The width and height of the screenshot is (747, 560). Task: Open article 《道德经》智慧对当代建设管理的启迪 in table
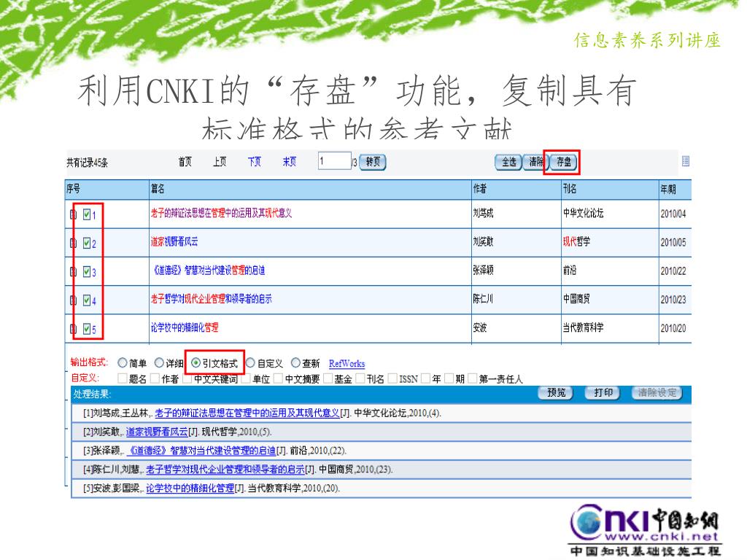(x=208, y=271)
